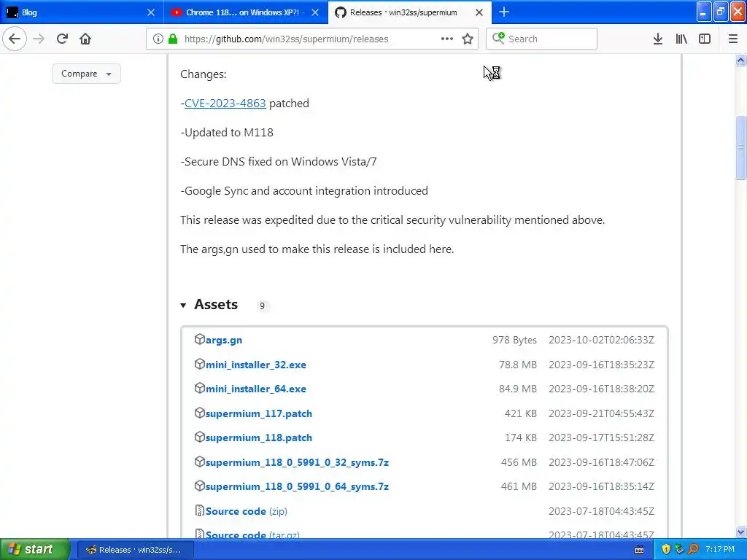Click the package icon beside supermium_117.patch

200,413
